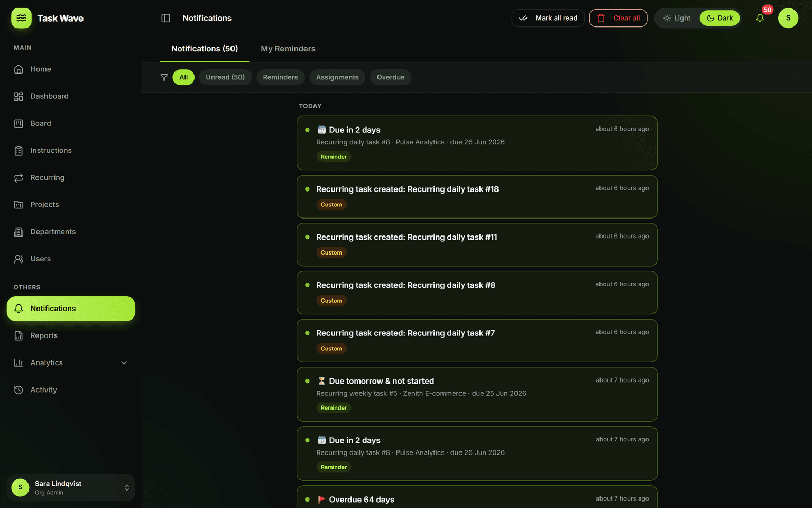Image resolution: width=812 pixels, height=508 pixels.
Task: Open Departments in the sidebar
Action: [x=71, y=232]
